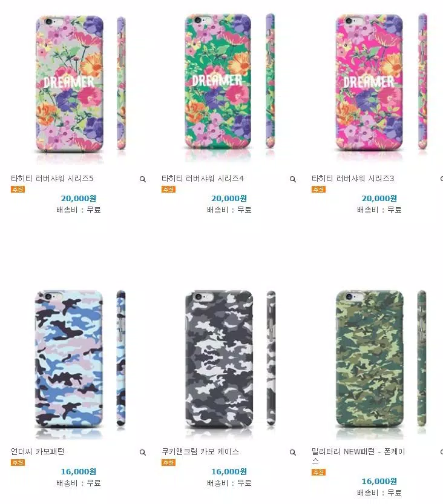The height and width of the screenshot is (504, 443).
Task: Open the 언더씨 카모패턴 product link
Action: coord(38,452)
